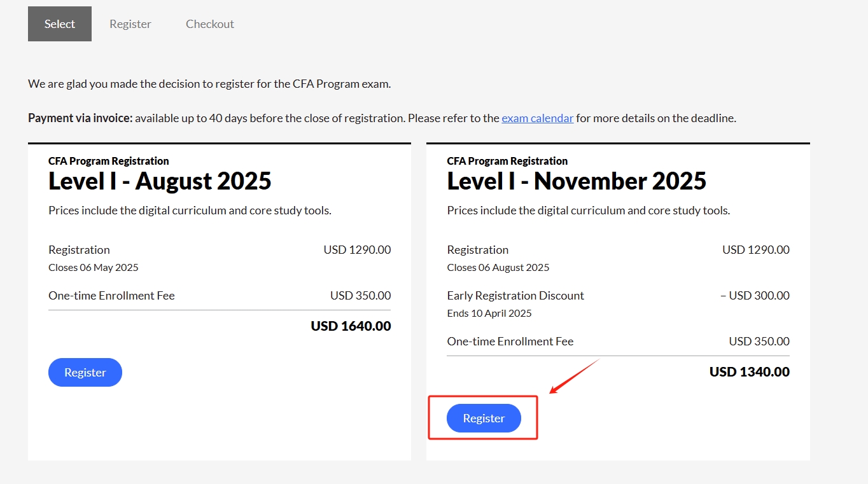Click the Ends 10 April 2025 text
Image resolution: width=868 pixels, height=484 pixels.
[x=489, y=314]
